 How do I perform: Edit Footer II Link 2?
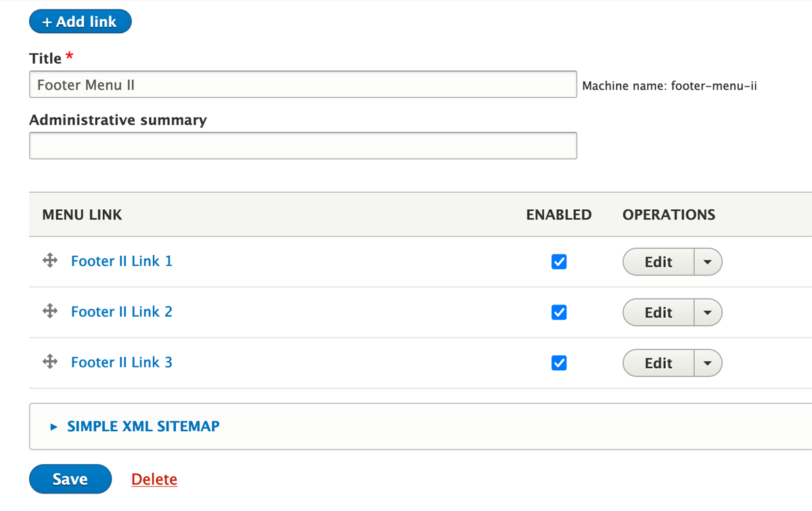coord(658,313)
